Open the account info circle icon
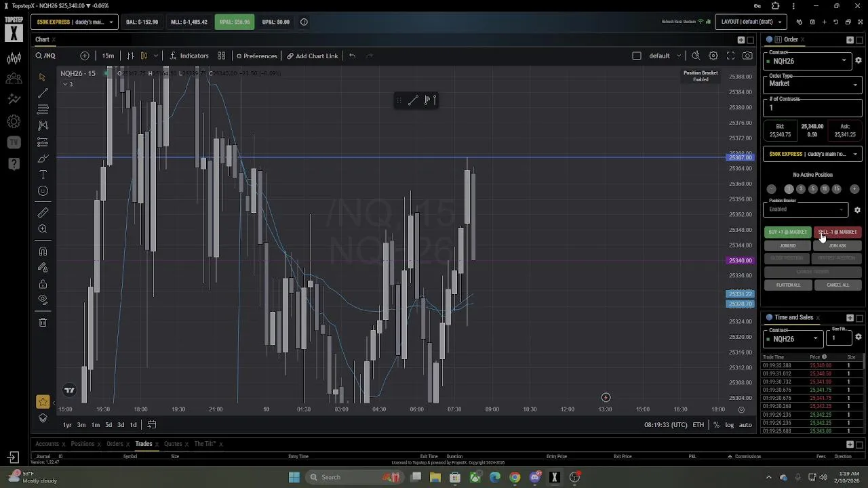This screenshot has width=868, height=488. (304, 22)
